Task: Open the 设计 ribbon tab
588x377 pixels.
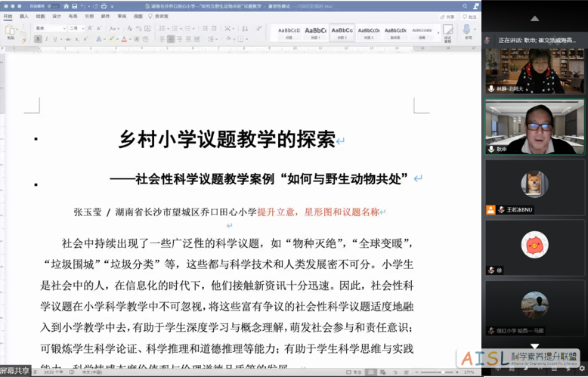Action: point(57,17)
